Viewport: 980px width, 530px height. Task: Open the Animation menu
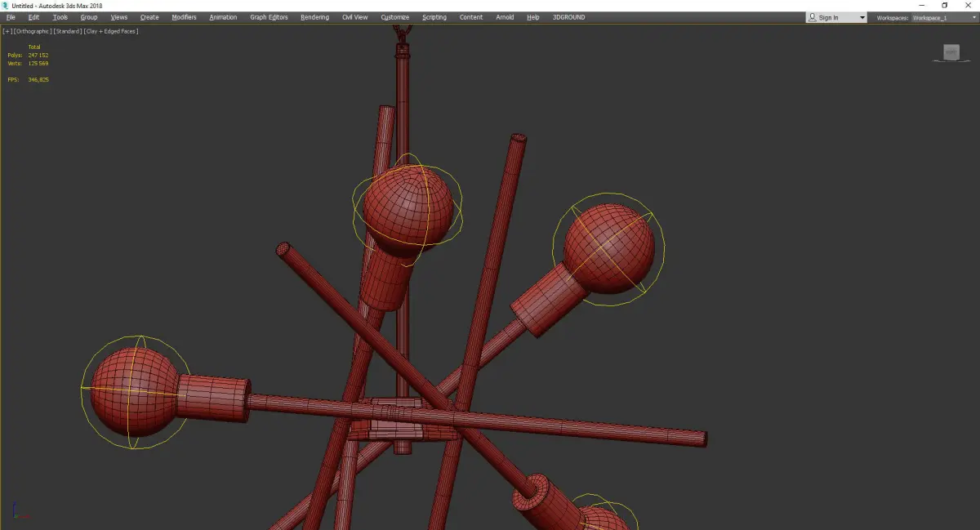pos(223,17)
